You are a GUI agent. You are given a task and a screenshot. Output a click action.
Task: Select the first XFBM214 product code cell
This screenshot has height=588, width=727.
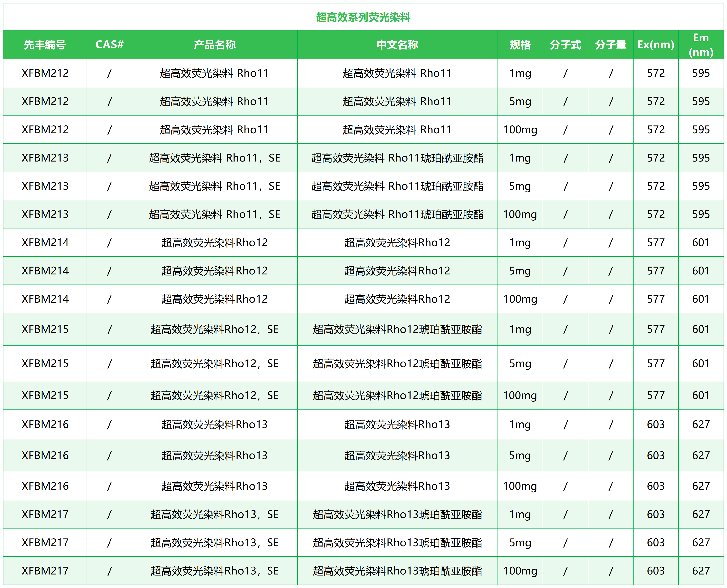45,243
